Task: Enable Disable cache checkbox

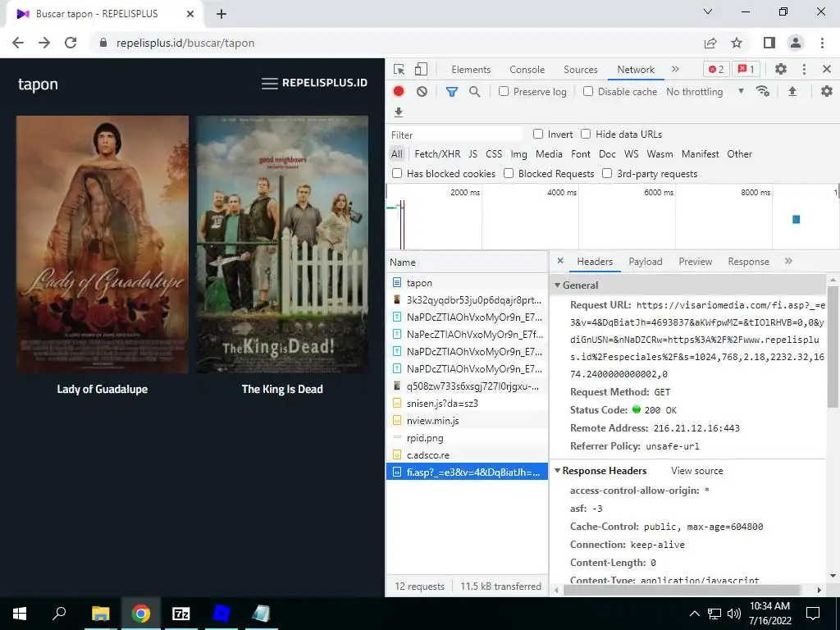Action: [x=588, y=91]
